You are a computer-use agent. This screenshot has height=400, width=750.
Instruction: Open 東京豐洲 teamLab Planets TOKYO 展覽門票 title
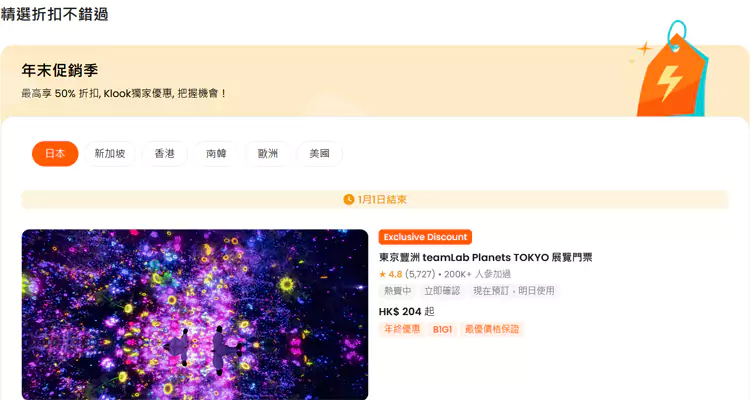(485, 257)
